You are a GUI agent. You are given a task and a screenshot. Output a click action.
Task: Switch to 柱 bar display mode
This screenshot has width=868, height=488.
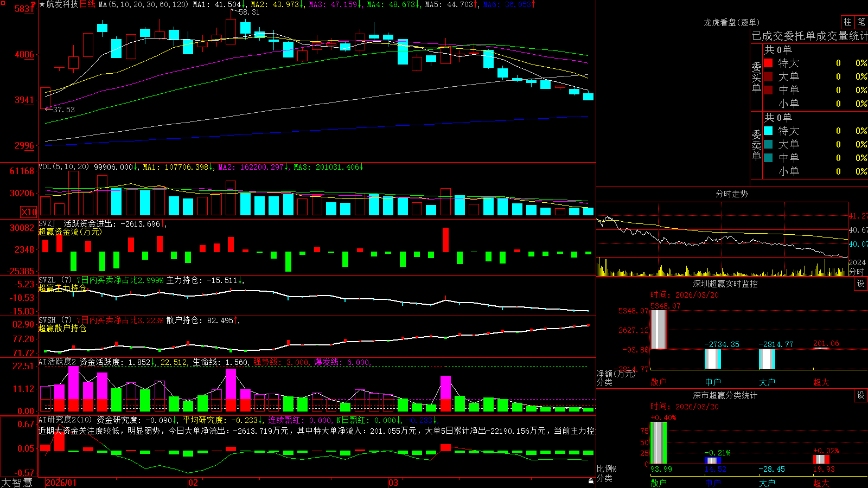847,22
